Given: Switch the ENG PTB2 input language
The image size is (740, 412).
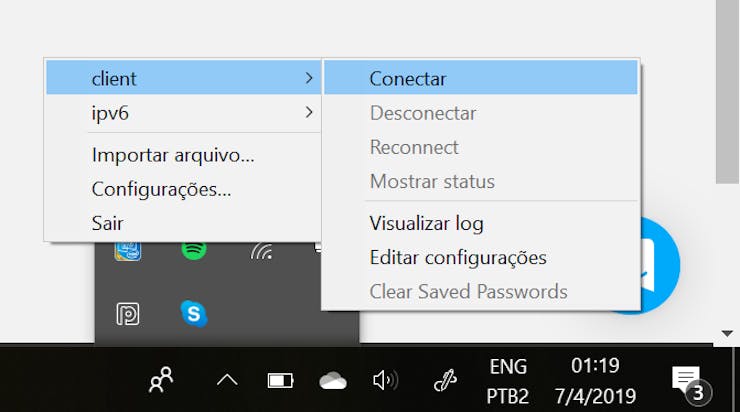Looking at the screenshot, I should pos(507,381).
